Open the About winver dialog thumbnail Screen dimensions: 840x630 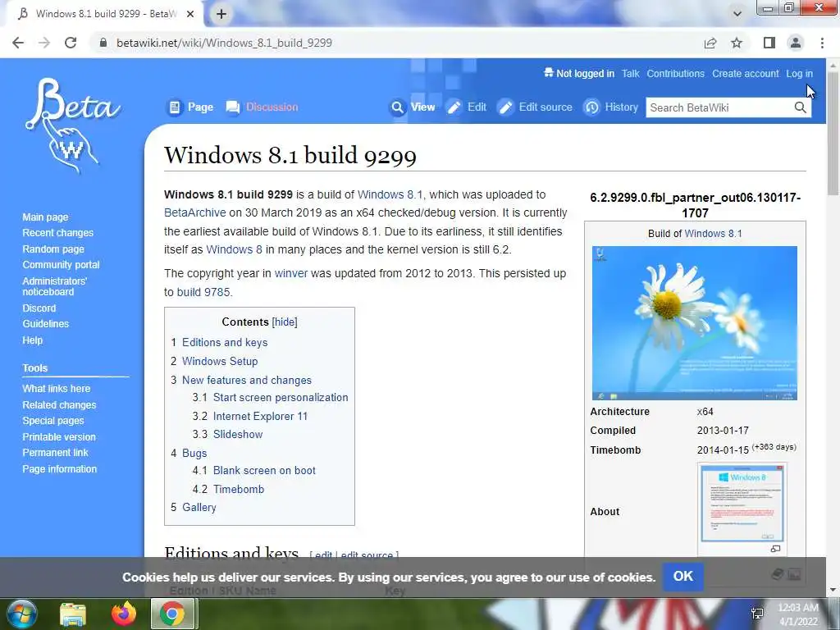pos(742,504)
